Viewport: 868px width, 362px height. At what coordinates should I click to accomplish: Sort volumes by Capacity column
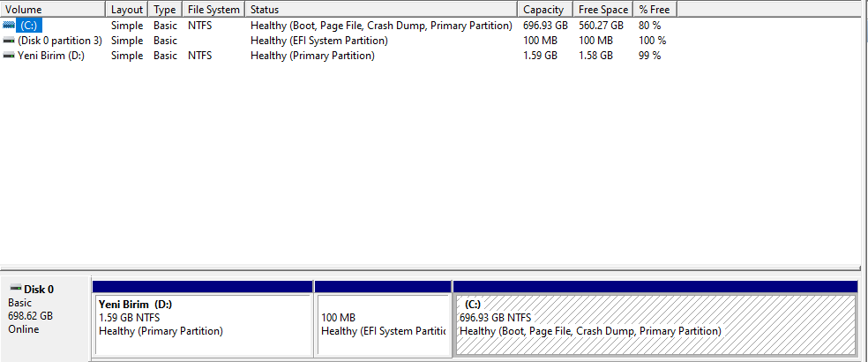(543, 10)
